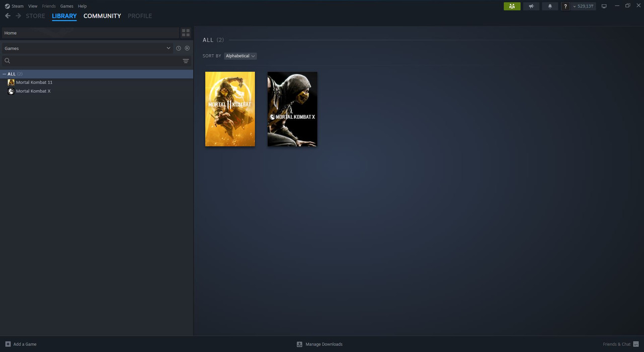Click the Home button in sidebar

pyautogui.click(x=91, y=33)
